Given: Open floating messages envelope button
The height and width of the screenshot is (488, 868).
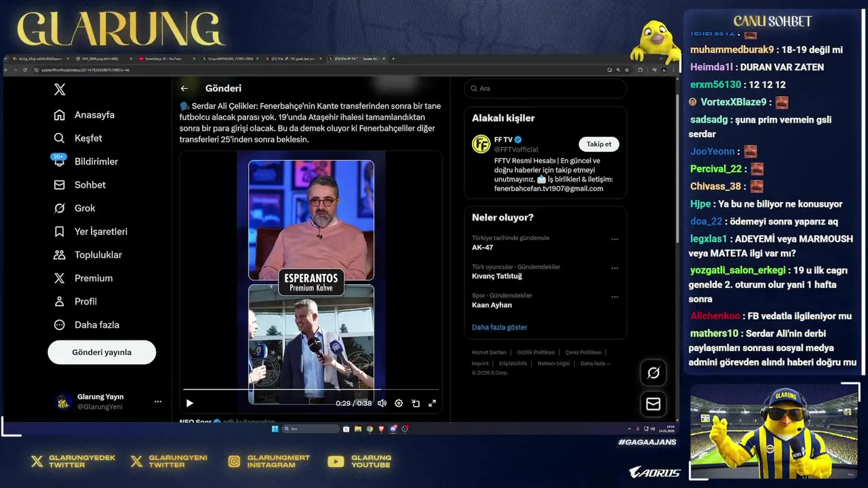Looking at the screenshot, I should 653,404.
